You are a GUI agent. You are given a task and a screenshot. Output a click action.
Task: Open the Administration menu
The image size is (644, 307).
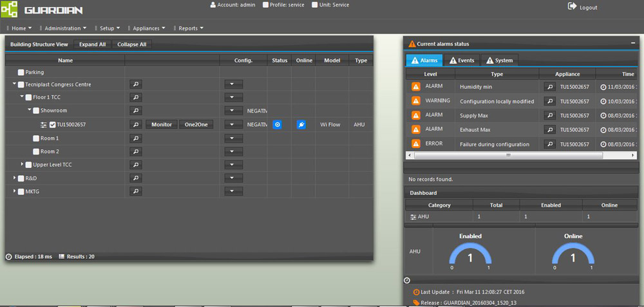[66, 28]
